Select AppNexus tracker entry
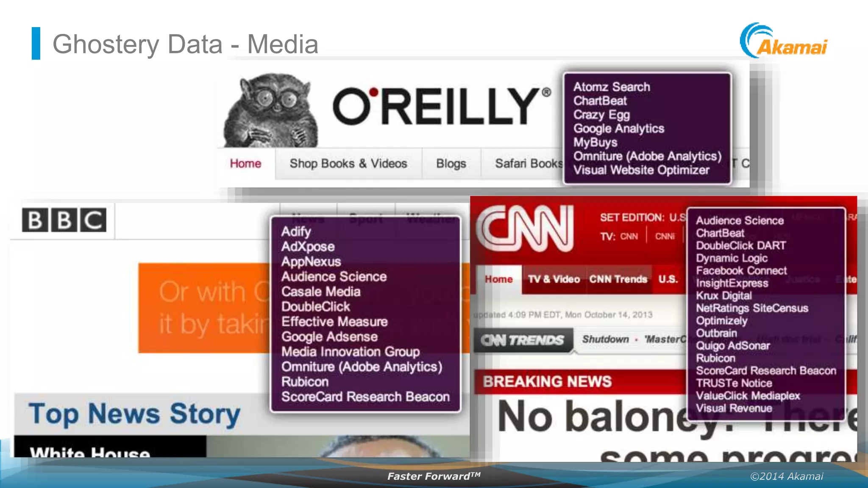This screenshot has width=868, height=488. coord(311,262)
